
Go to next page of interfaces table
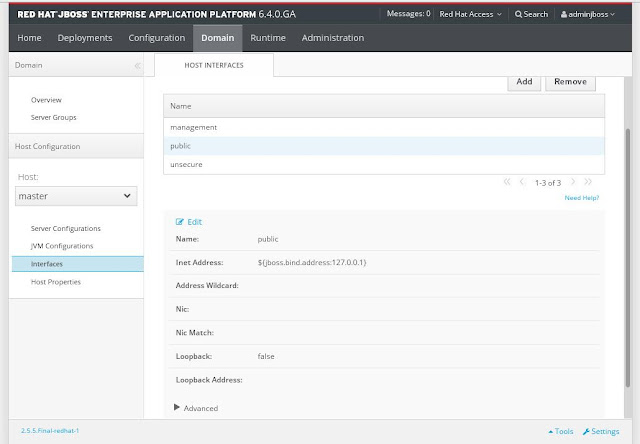573,182
